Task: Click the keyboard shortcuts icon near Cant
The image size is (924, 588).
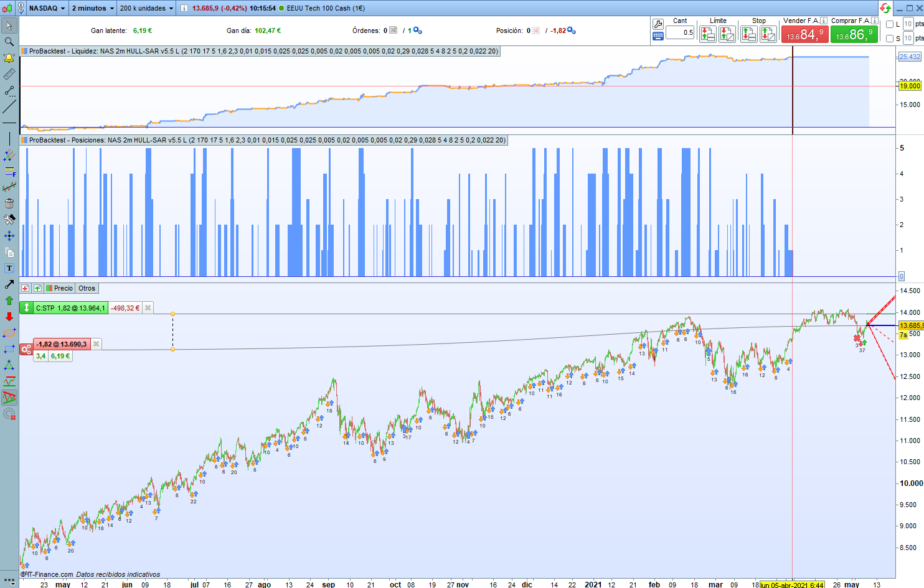Action: (x=658, y=36)
